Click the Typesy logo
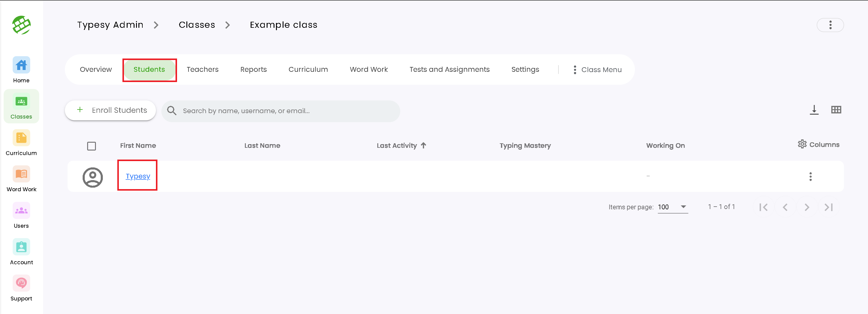The width and height of the screenshot is (868, 314). tap(21, 25)
